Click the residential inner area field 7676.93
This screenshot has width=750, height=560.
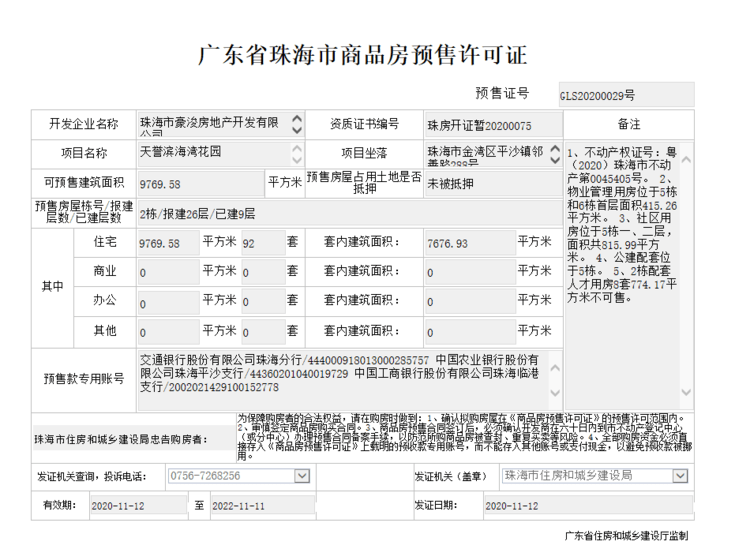point(467,243)
